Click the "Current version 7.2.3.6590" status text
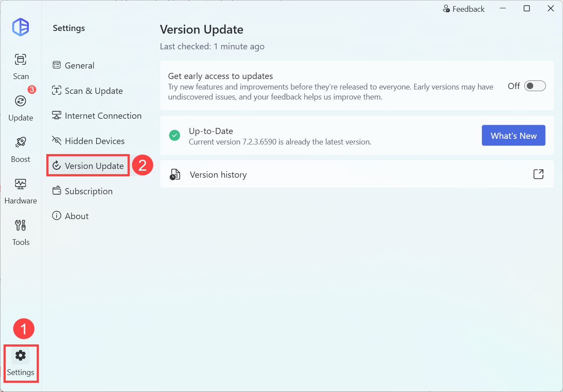Image resolution: width=563 pixels, height=392 pixels. (x=280, y=142)
